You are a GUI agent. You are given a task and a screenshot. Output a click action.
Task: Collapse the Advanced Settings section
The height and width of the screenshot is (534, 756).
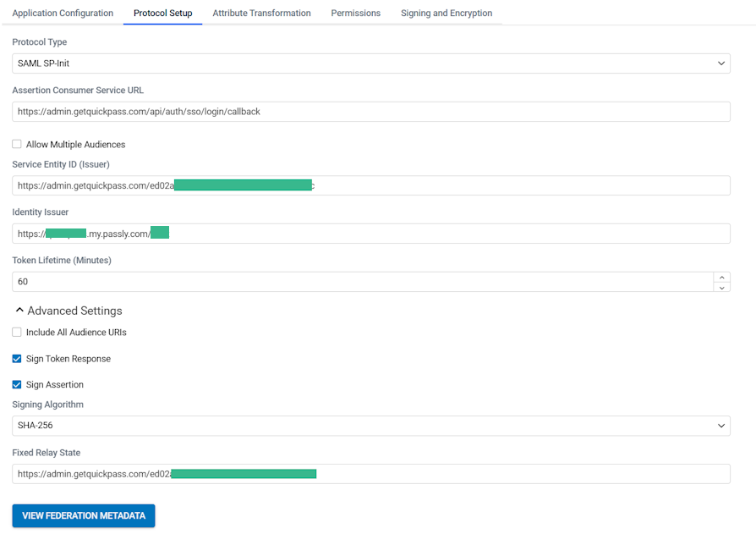(x=20, y=311)
